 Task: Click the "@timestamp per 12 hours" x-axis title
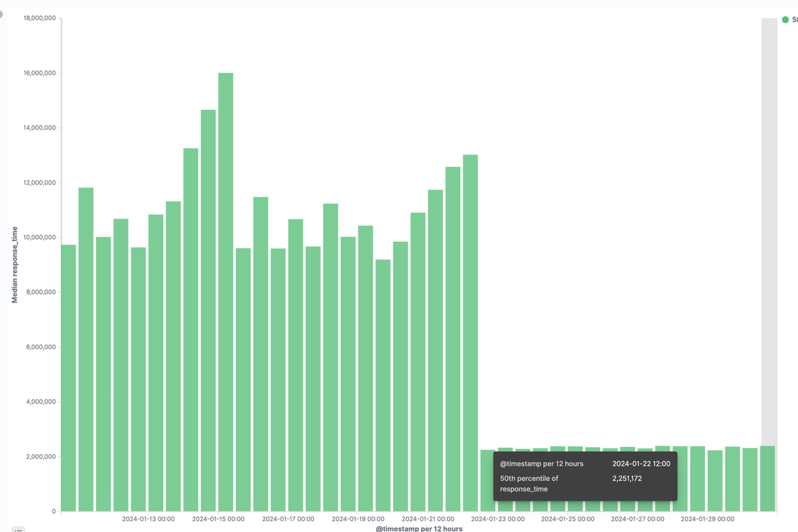(x=419, y=529)
